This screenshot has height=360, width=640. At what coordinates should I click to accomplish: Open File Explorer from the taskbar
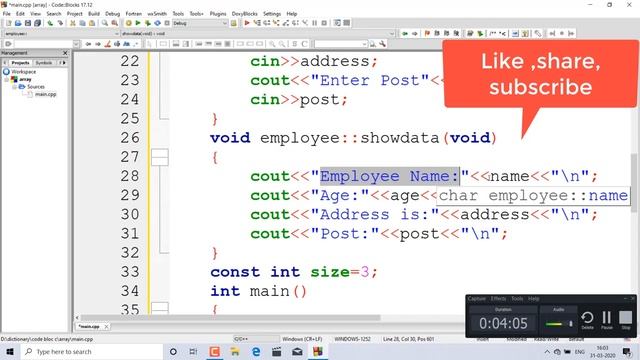point(235,351)
